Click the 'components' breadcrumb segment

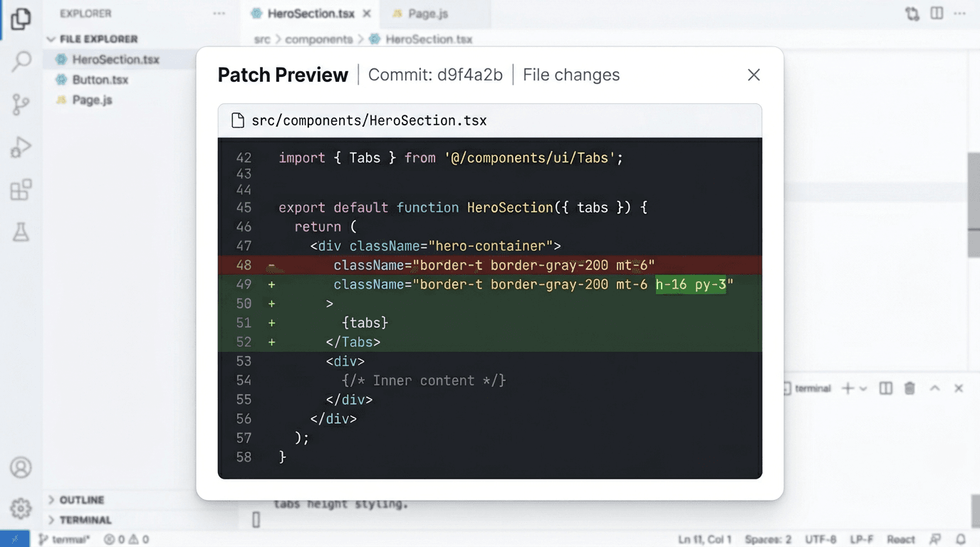click(x=318, y=39)
